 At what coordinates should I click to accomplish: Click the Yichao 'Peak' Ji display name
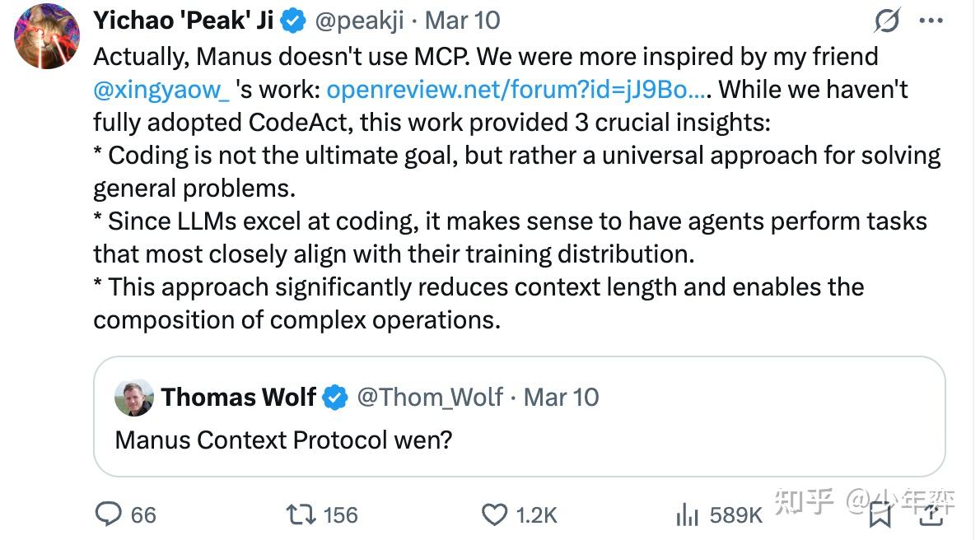[184, 21]
